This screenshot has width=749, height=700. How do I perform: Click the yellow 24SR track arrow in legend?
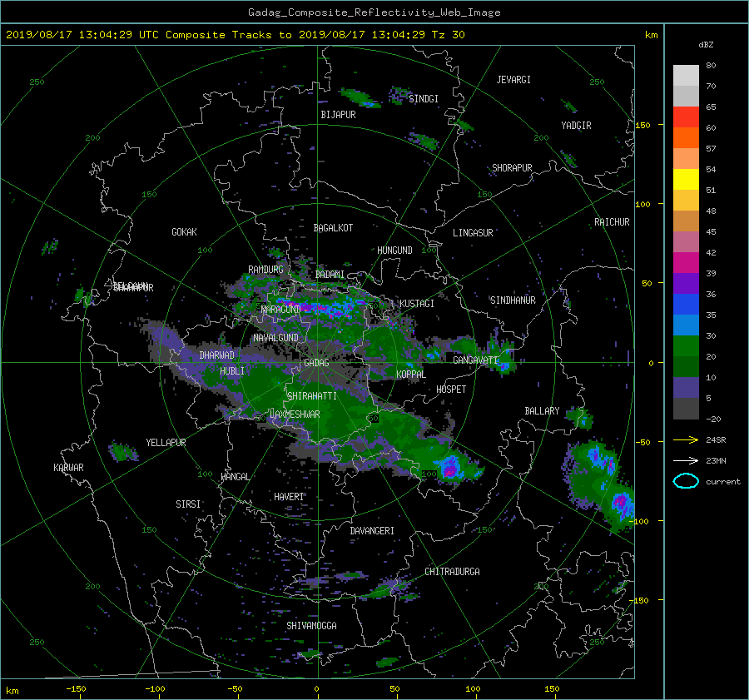coord(686,439)
